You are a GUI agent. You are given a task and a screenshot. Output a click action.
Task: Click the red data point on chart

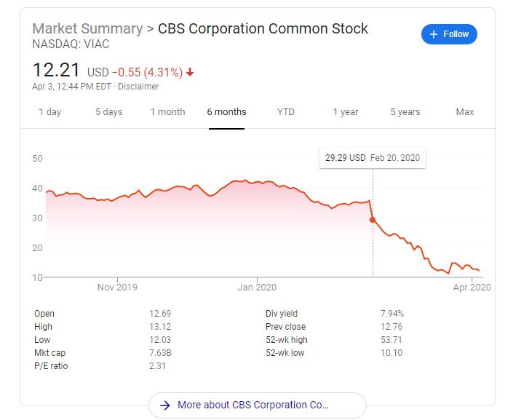pos(373,219)
